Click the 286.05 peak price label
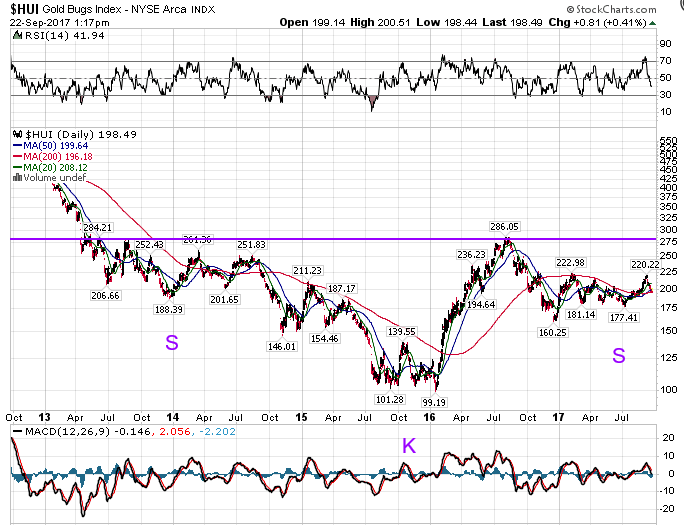The width and height of the screenshot is (684, 525). tap(507, 226)
